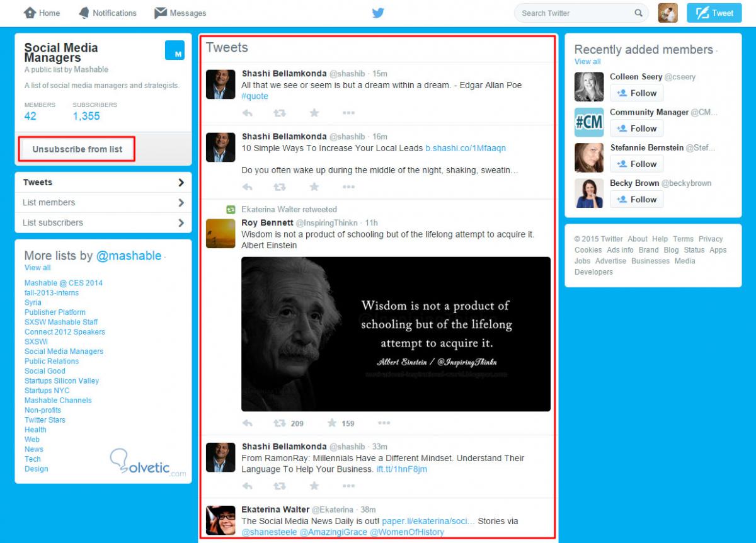
Task: Open the Ads info footer link
Action: [621, 250]
